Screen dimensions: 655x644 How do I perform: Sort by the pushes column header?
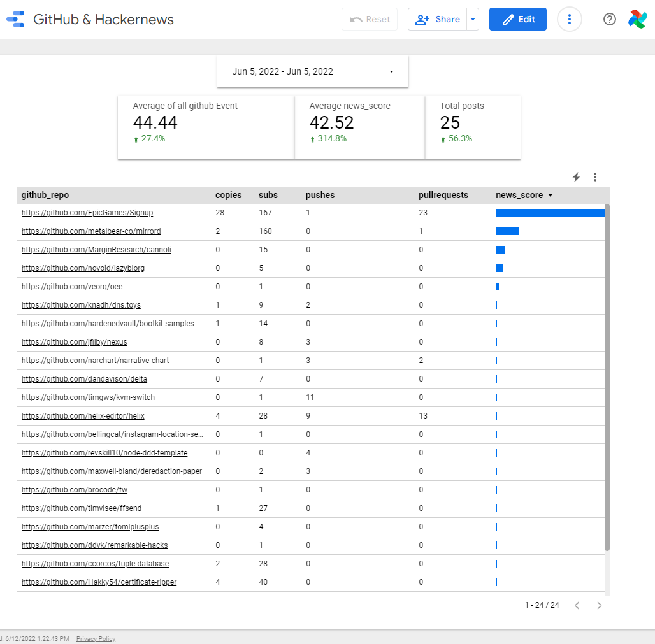point(320,195)
